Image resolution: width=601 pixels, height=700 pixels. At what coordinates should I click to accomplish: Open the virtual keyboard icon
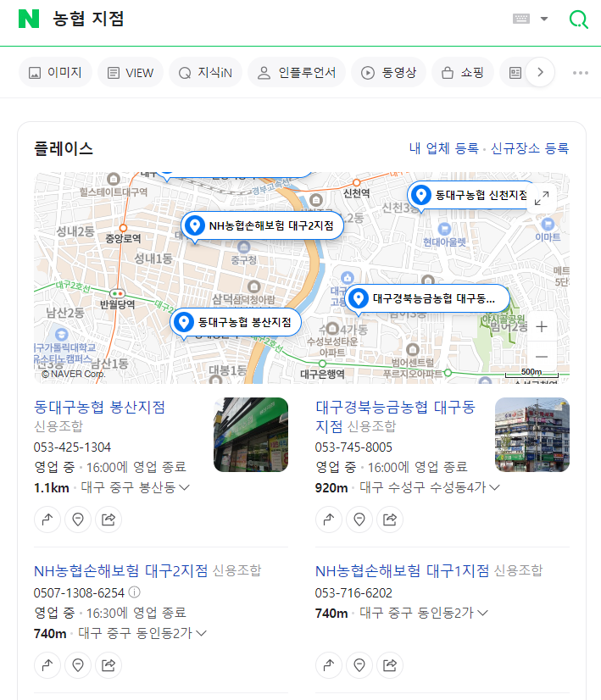520,19
